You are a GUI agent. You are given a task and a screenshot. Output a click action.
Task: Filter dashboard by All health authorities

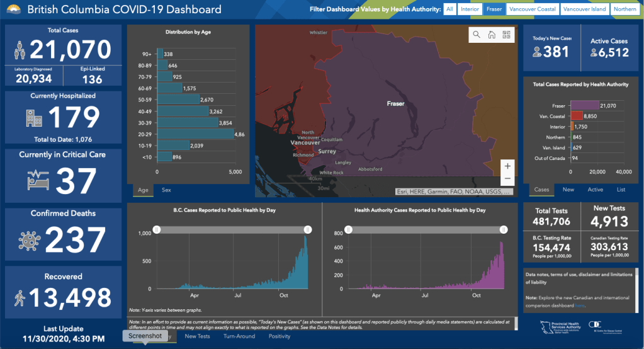[x=449, y=9]
